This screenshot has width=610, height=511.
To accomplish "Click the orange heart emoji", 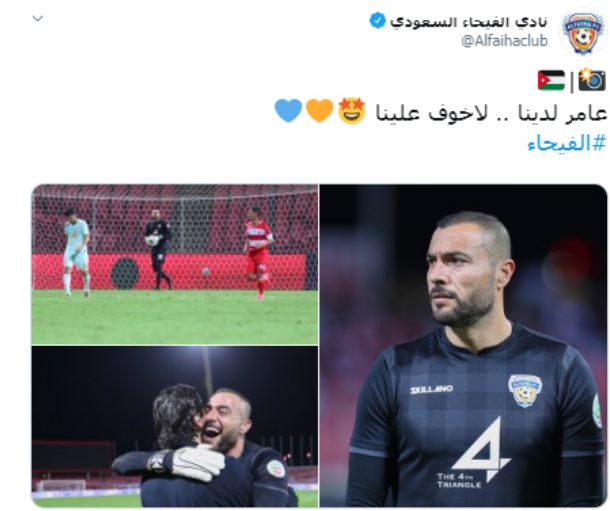I will (319, 111).
